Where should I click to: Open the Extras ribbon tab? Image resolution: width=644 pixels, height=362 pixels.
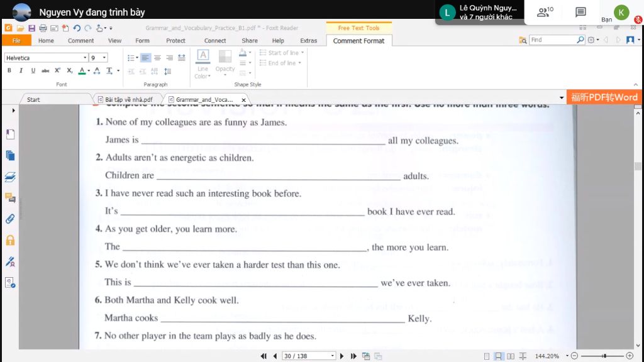pyautogui.click(x=308, y=41)
